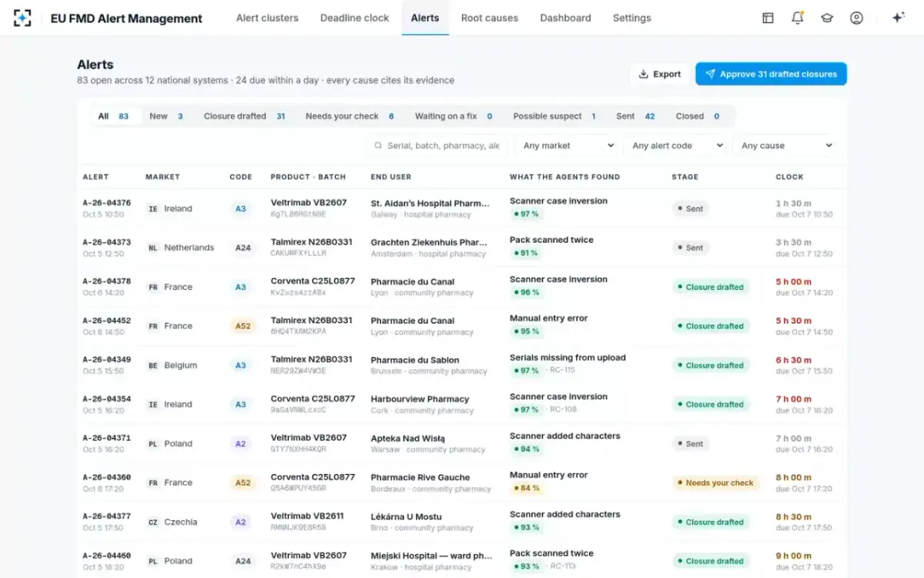This screenshot has width=924, height=578.
Task: Open the RC-108 root cause reference
Action: click(562, 410)
